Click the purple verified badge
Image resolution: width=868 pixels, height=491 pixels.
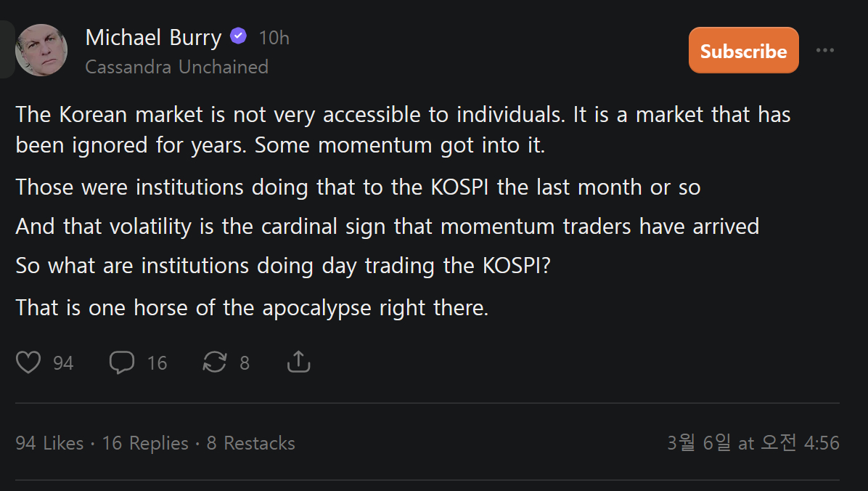238,36
